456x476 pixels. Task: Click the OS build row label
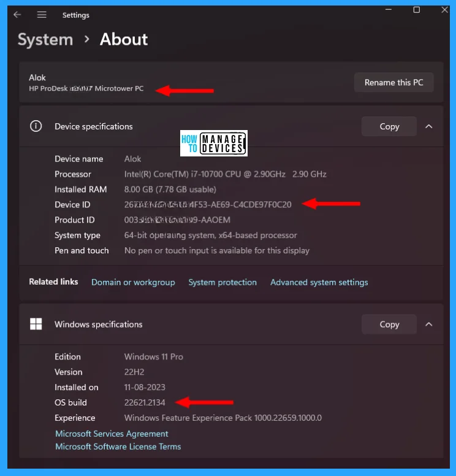pyautogui.click(x=70, y=402)
